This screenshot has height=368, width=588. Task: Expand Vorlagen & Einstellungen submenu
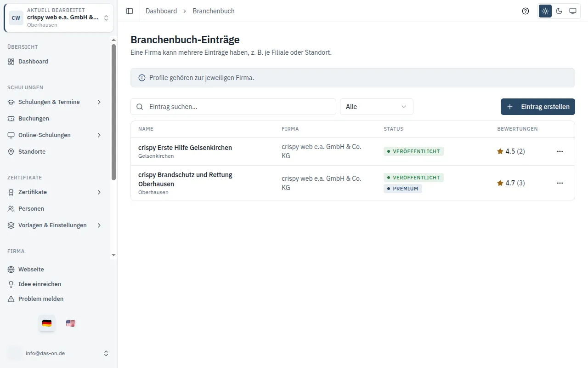click(x=99, y=225)
